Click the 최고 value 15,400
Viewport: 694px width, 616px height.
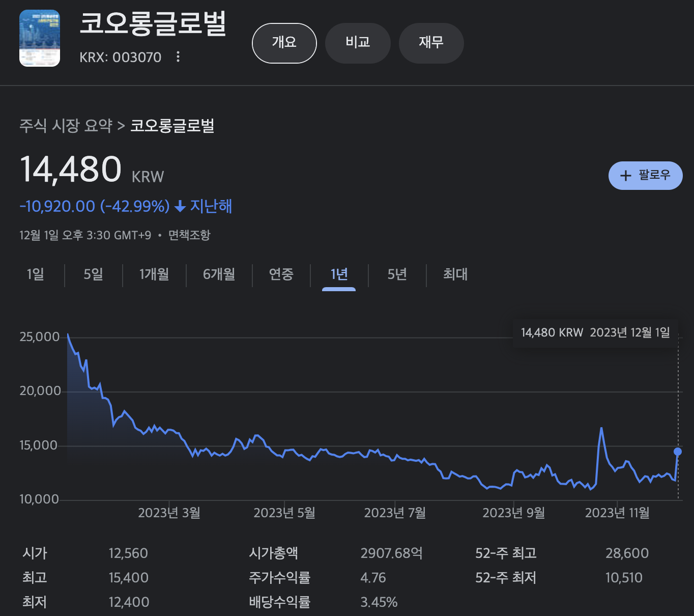[129, 578]
